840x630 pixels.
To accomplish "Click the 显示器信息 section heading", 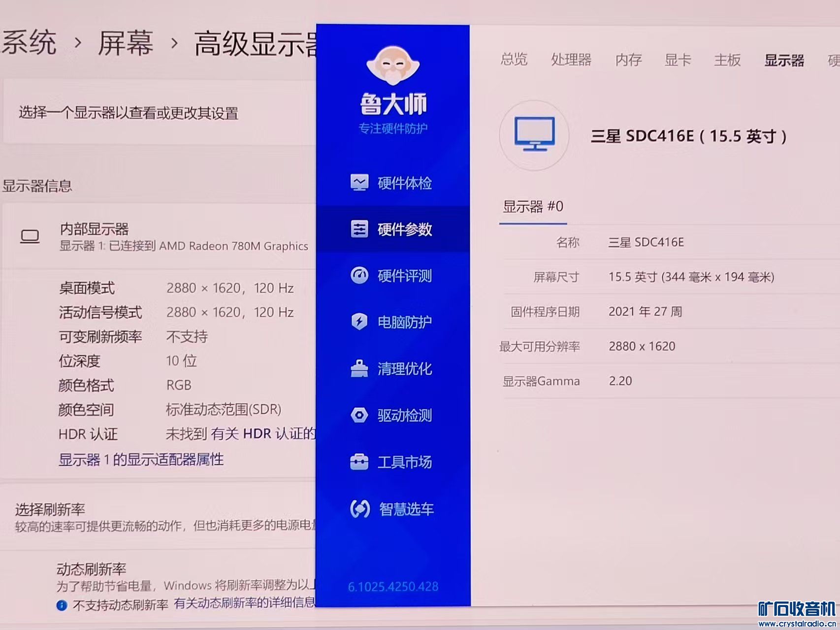I will pyautogui.click(x=37, y=186).
